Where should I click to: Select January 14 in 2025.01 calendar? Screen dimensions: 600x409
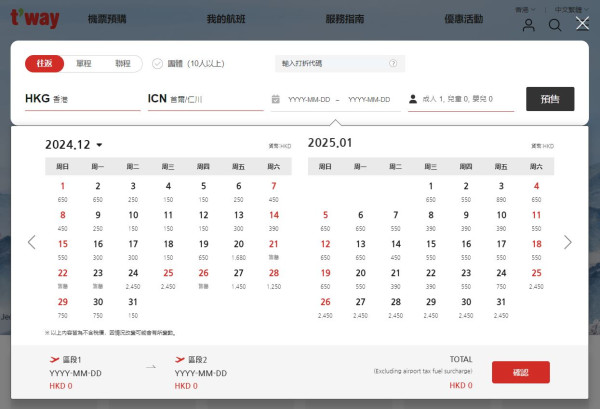(x=396, y=250)
